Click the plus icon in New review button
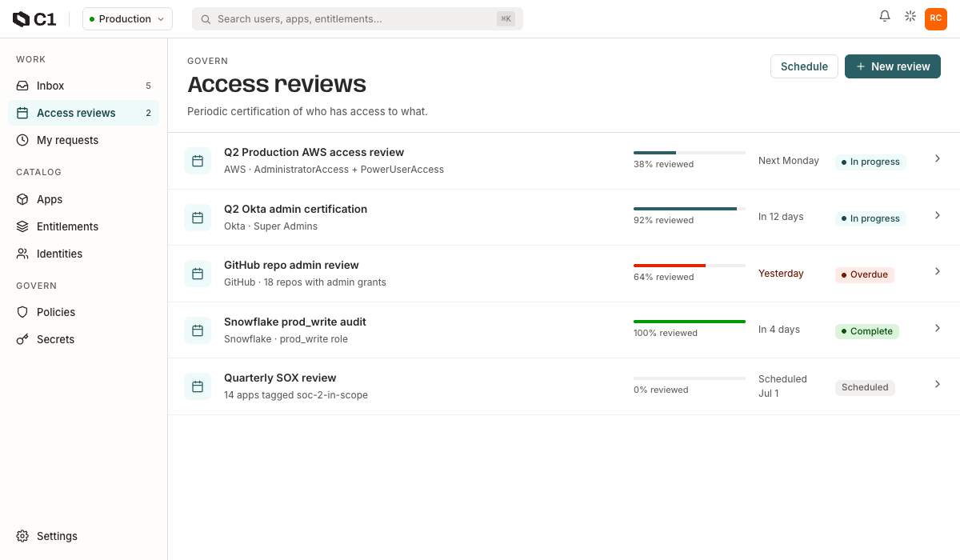Screen dimensions: 960x560 pyautogui.click(x=861, y=66)
